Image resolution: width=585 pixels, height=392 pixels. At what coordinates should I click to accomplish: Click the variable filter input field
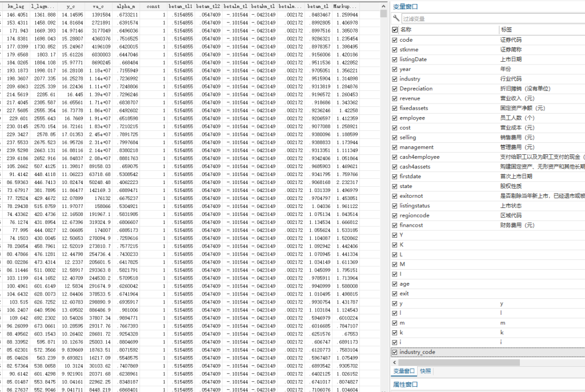[493, 19]
